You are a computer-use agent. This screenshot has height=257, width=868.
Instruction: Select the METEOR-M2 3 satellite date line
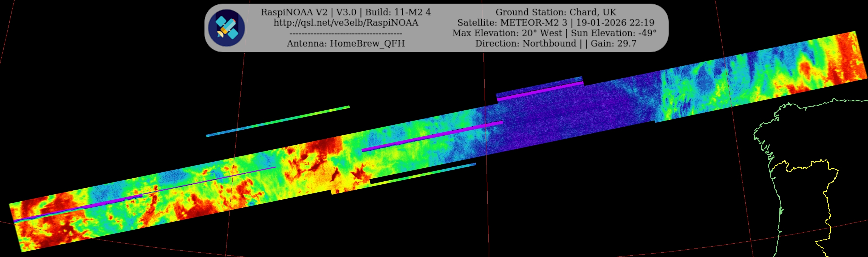coord(556,22)
